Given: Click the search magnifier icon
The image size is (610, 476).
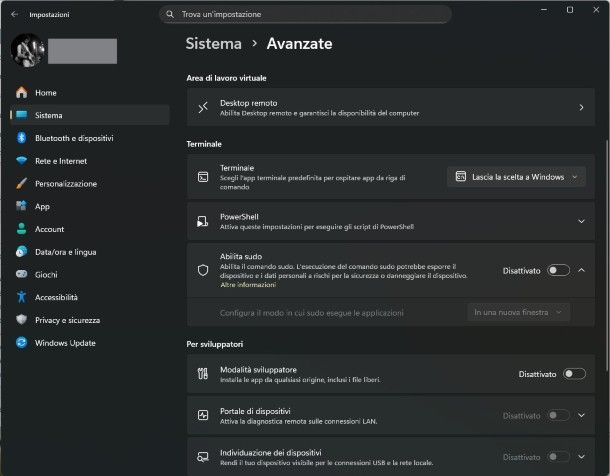Looking at the screenshot, I should (170, 14).
